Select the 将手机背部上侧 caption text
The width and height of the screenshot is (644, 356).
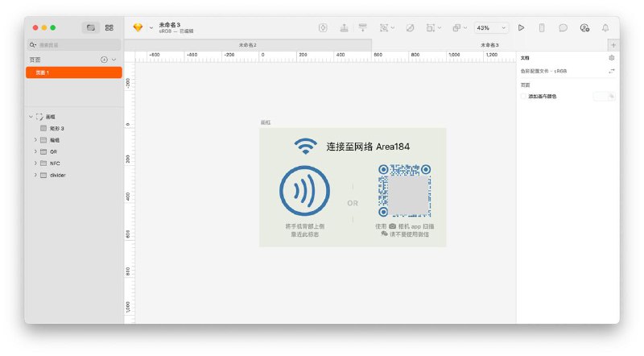coord(305,226)
